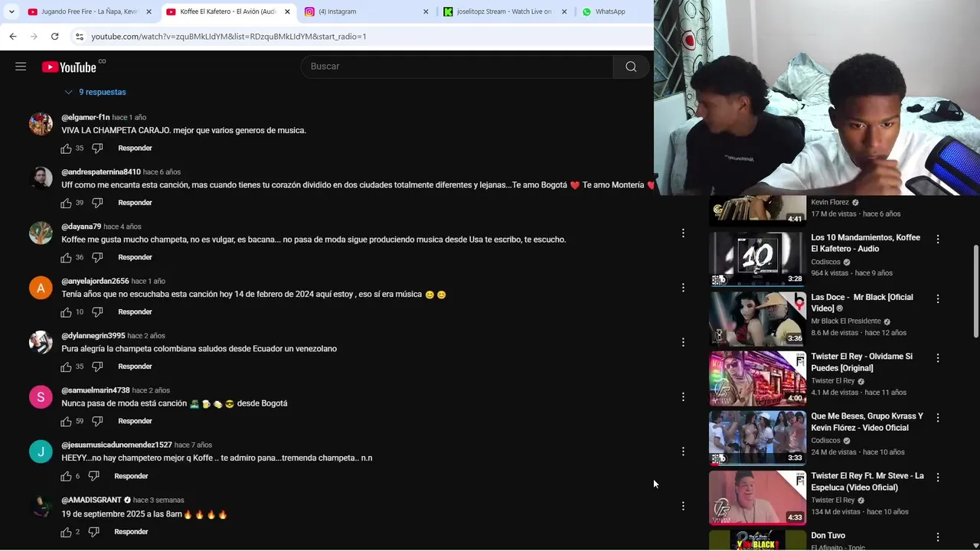Reply to @elgamer-f1n comment

(x=135, y=148)
